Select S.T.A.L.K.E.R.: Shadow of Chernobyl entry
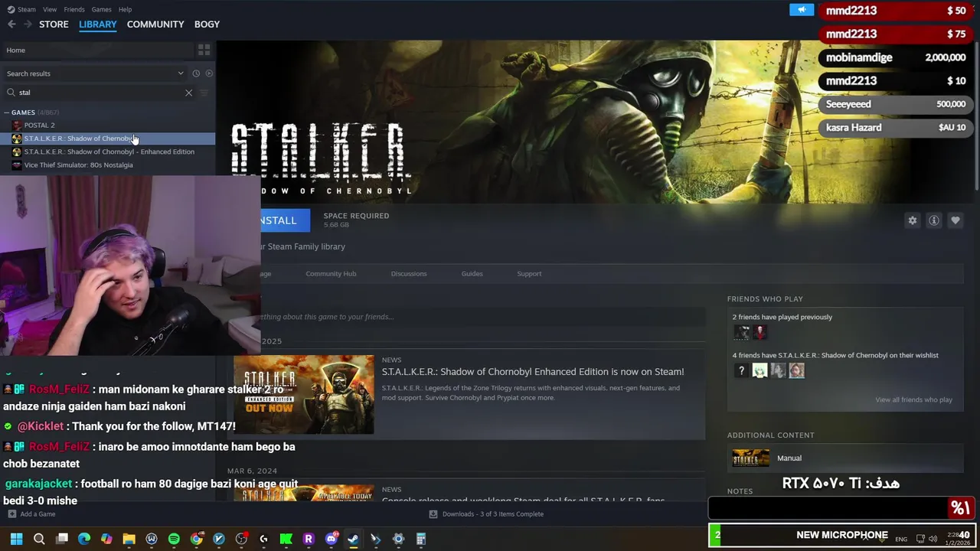Screen dimensions: 980x551 pos(108,139)
